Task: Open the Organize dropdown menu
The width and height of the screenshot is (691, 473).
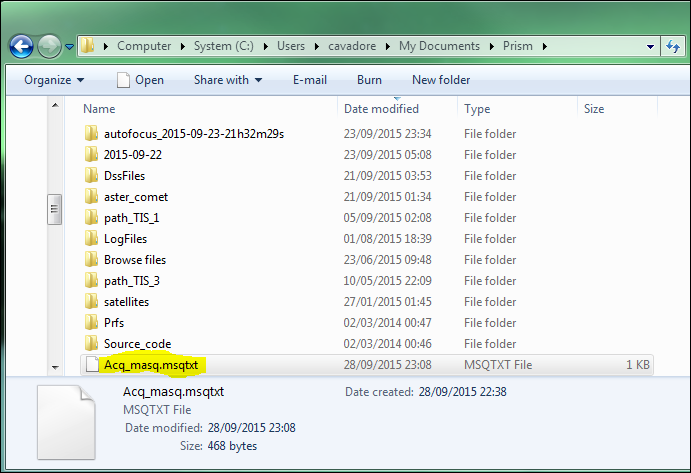Action: 54,80
